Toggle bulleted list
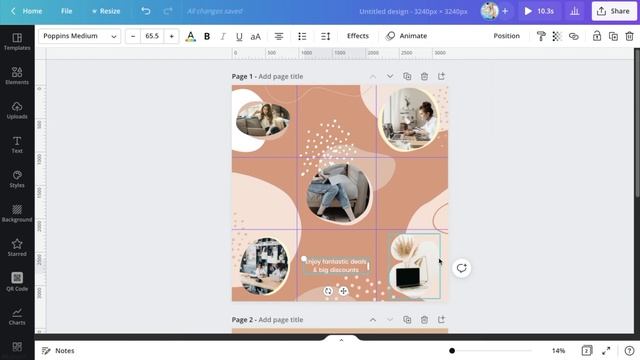The image size is (640, 360). [x=302, y=36]
